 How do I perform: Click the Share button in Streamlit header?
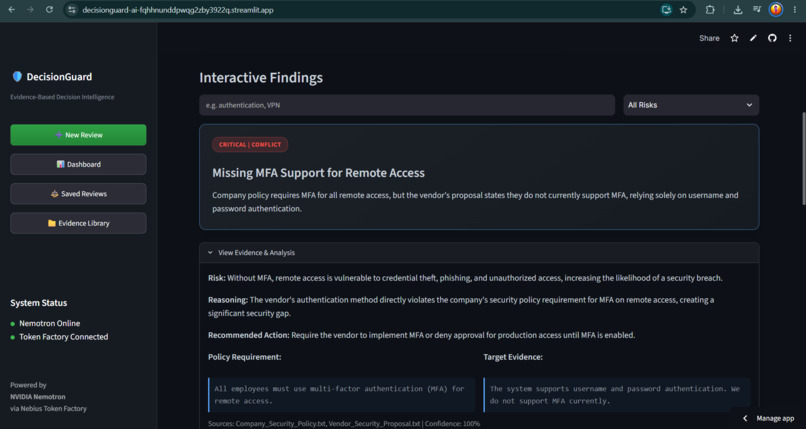[x=709, y=38]
